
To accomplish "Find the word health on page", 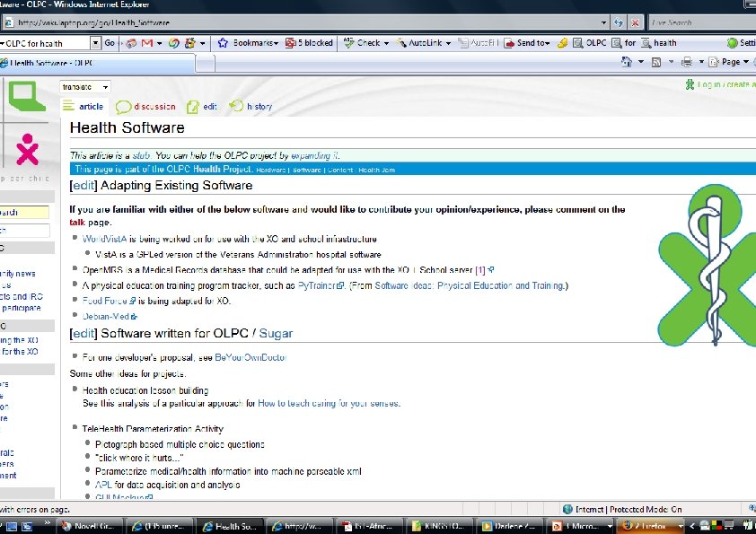I will [x=659, y=43].
